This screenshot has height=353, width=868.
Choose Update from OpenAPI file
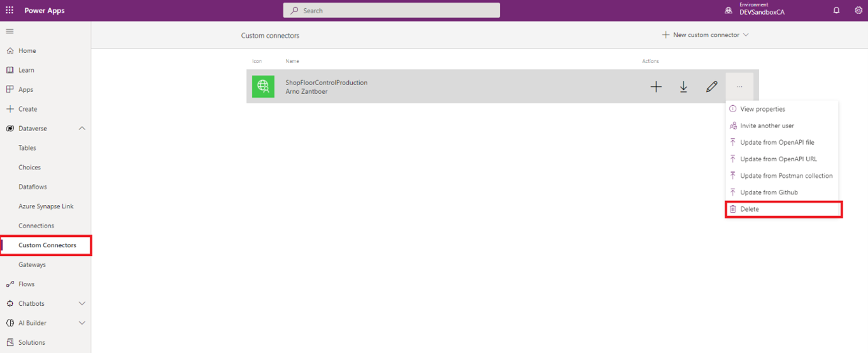[x=777, y=142]
